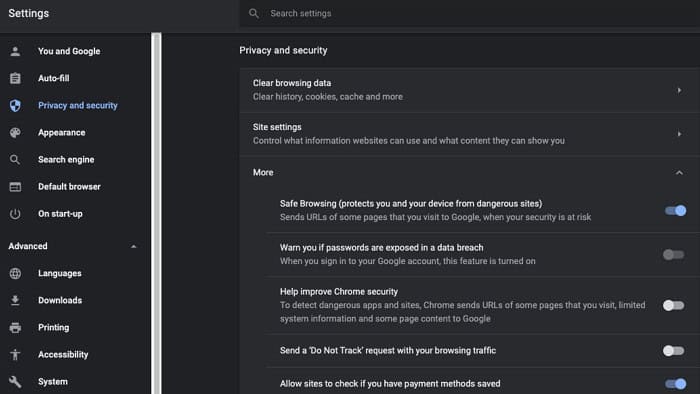
Task: Click the printer icon for Printing
Action: tap(15, 328)
